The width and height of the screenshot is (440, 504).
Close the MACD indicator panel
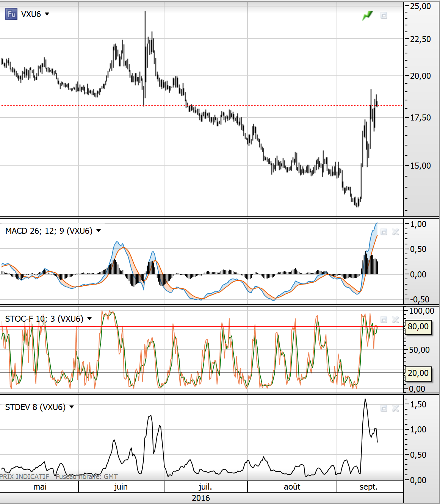(395, 232)
